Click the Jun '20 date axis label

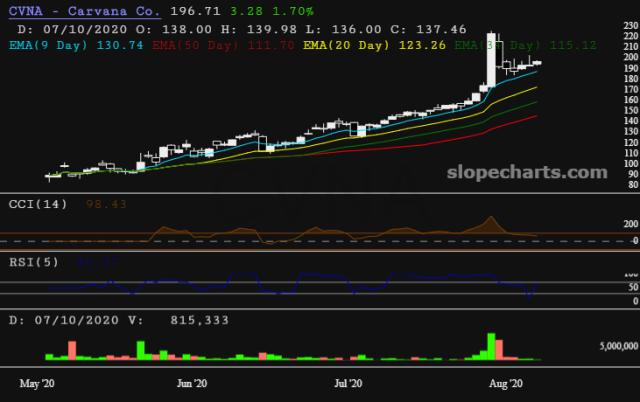(191, 383)
